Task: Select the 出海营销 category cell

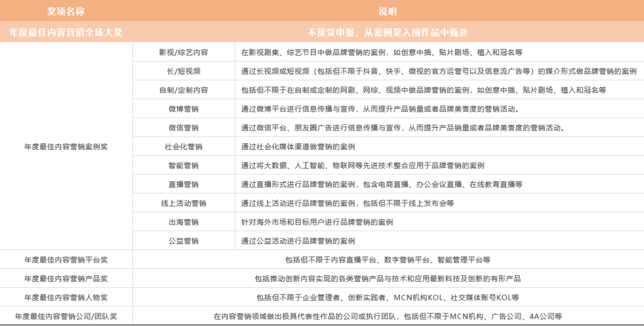Action: click(x=184, y=222)
